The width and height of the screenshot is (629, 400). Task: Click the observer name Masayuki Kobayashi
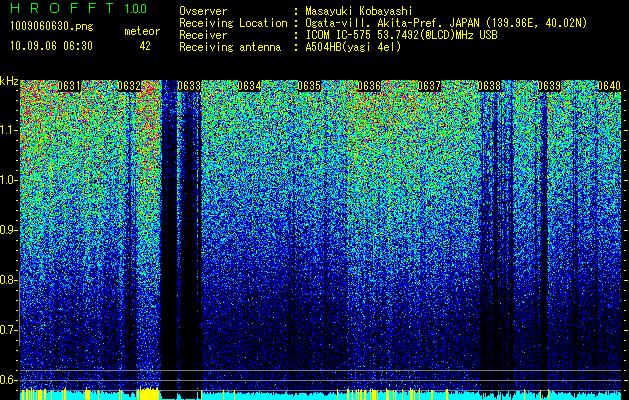pos(359,12)
